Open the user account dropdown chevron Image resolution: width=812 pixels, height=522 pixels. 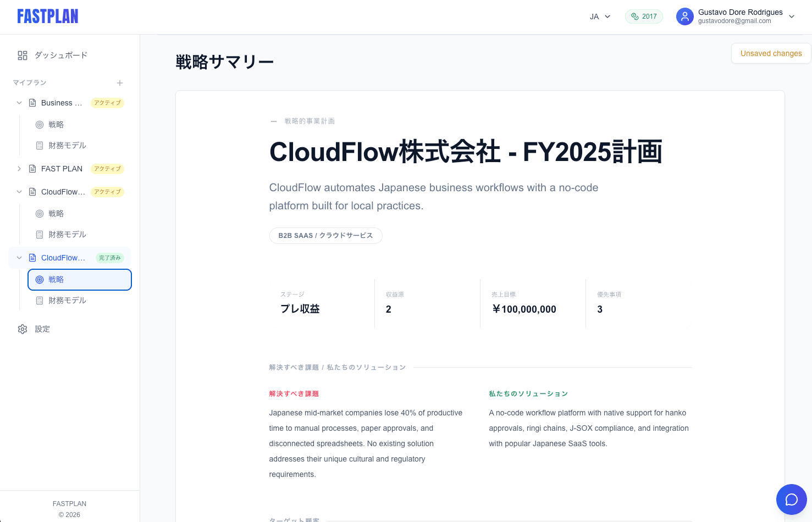click(792, 16)
